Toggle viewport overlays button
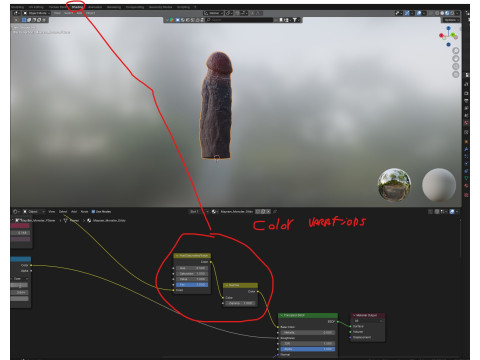This screenshot has width=480, height=360. point(419,13)
